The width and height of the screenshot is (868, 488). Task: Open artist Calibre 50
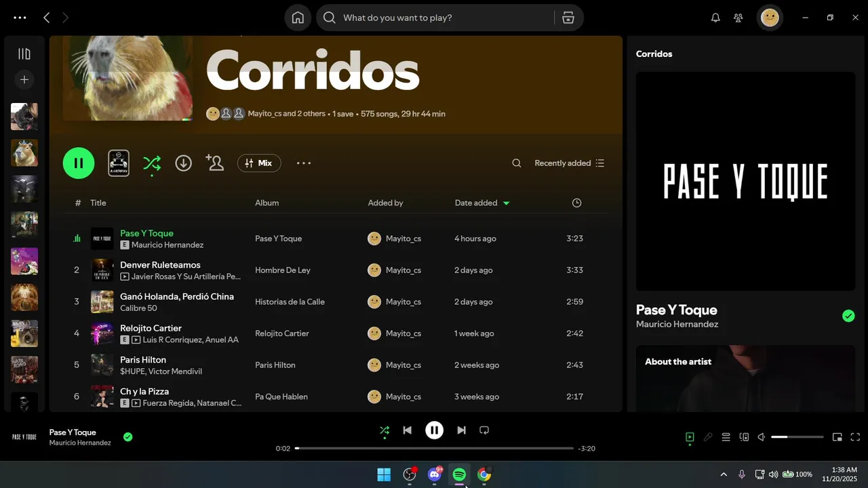click(138, 308)
